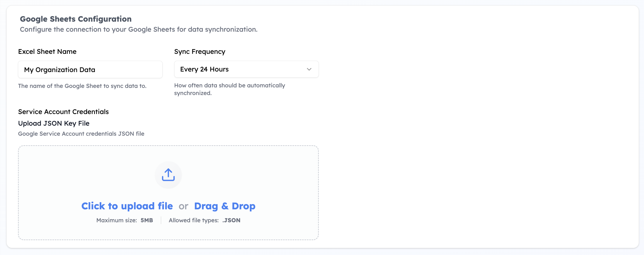Click the 'Configure the connection' description text
Screen dimensions: 644x255
(x=139, y=30)
